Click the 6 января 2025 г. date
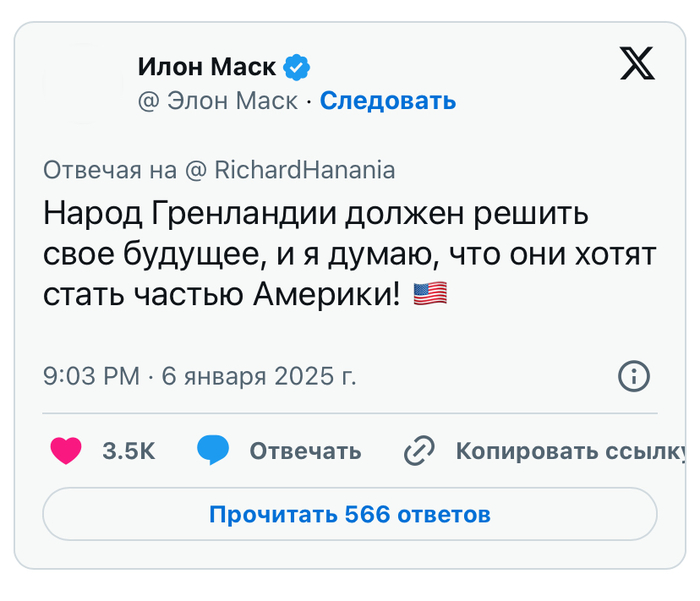 258,377
